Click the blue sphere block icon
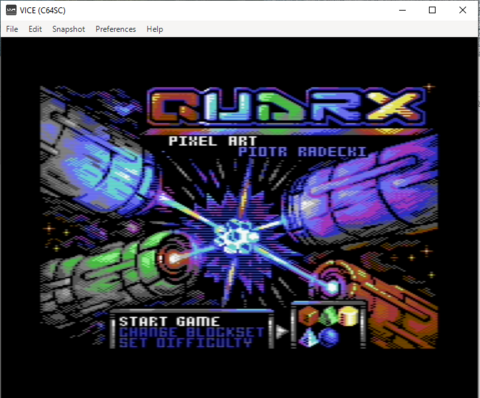 (x=330, y=337)
